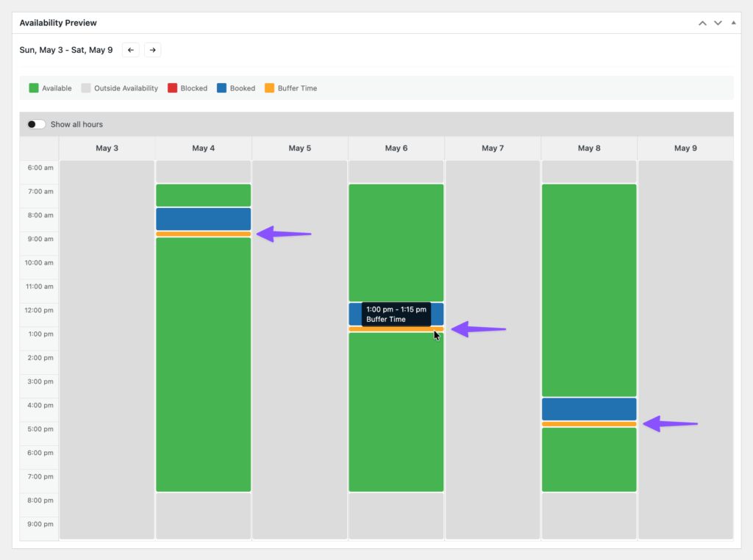Image resolution: width=753 pixels, height=560 pixels.
Task: Click the 7:00 am available block on May 4
Action: click(x=203, y=195)
